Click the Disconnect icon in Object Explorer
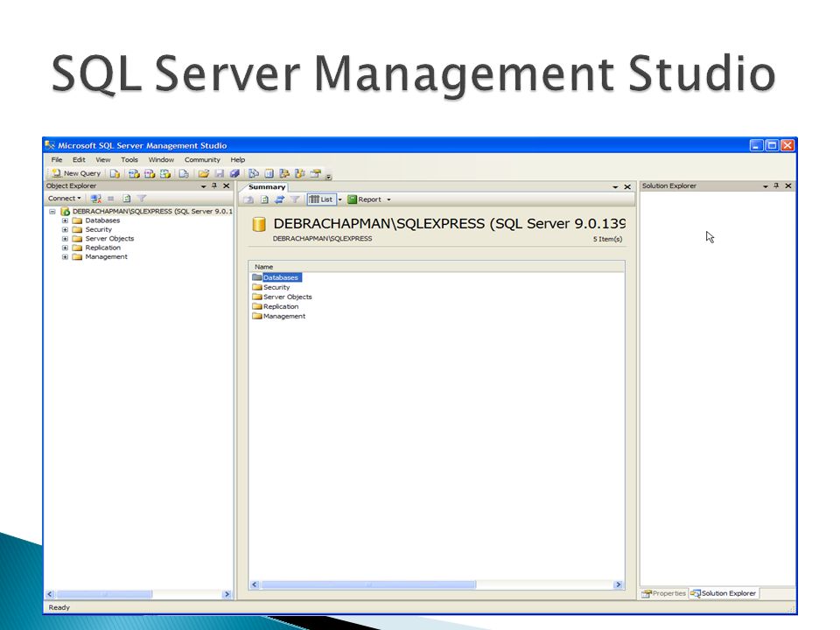The image size is (840, 630). coord(96,199)
